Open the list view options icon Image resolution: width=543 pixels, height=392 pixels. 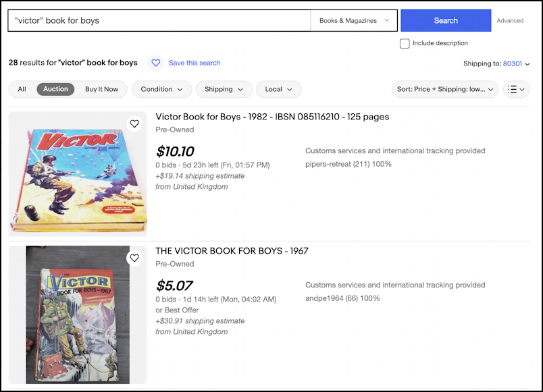pos(517,89)
